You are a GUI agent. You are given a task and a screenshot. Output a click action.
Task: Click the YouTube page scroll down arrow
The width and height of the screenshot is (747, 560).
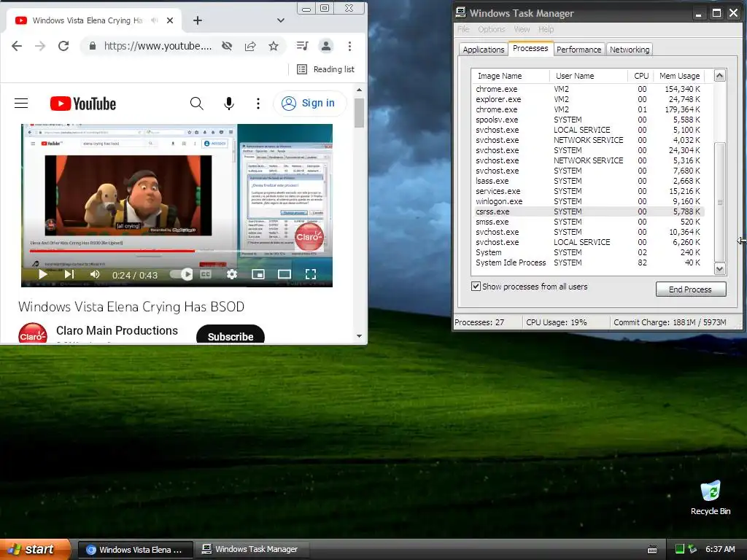point(359,336)
